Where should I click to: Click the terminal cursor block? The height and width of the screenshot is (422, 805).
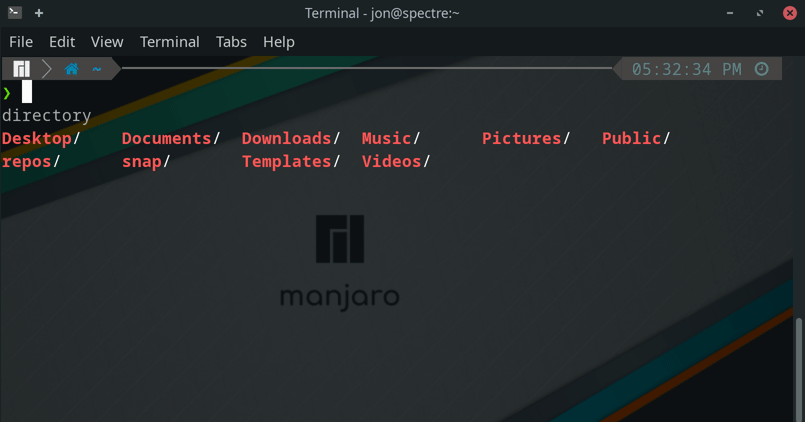pos(27,92)
